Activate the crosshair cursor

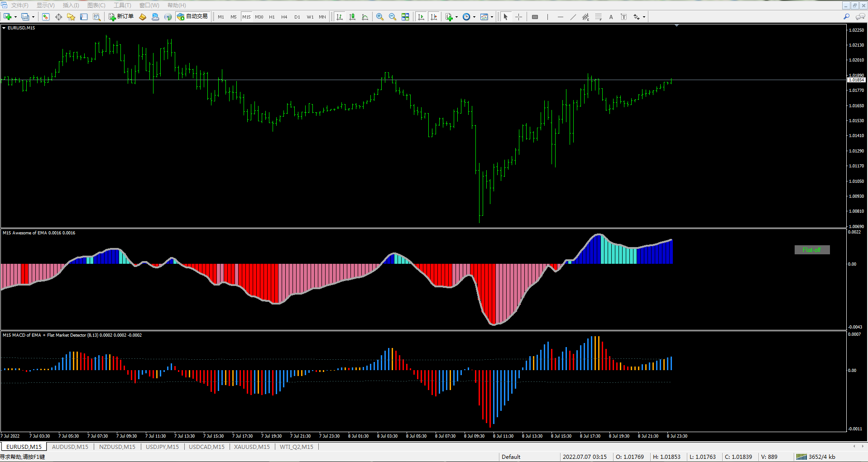coord(518,17)
